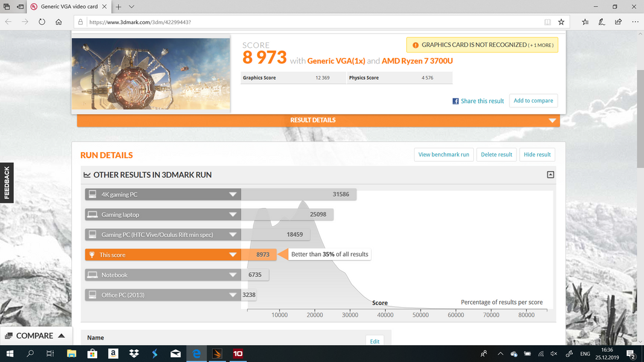Image resolution: width=644 pixels, height=362 pixels.
Task: Open the browser Share icon
Action: tap(618, 22)
